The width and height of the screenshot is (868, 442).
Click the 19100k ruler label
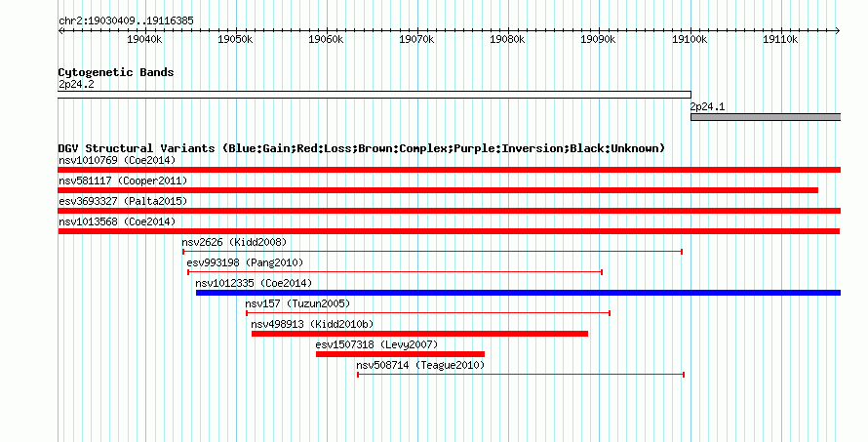tap(690, 39)
